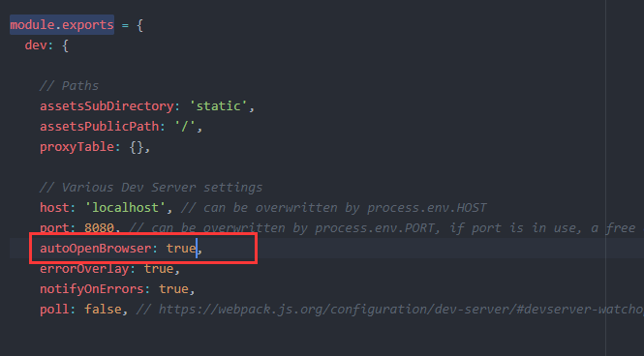Click the autoOpenBrowser property name

[95, 249]
